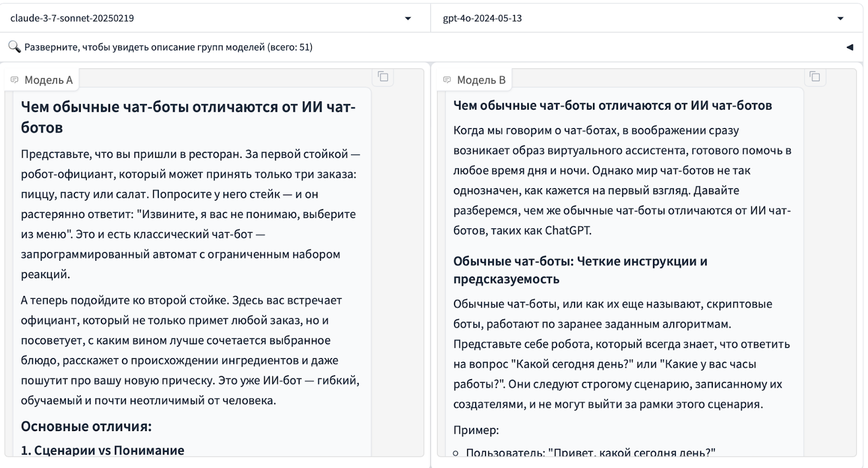Click the 'Пользователь: Привет' bullet item
The width and height of the screenshot is (868, 468).
[x=590, y=452]
